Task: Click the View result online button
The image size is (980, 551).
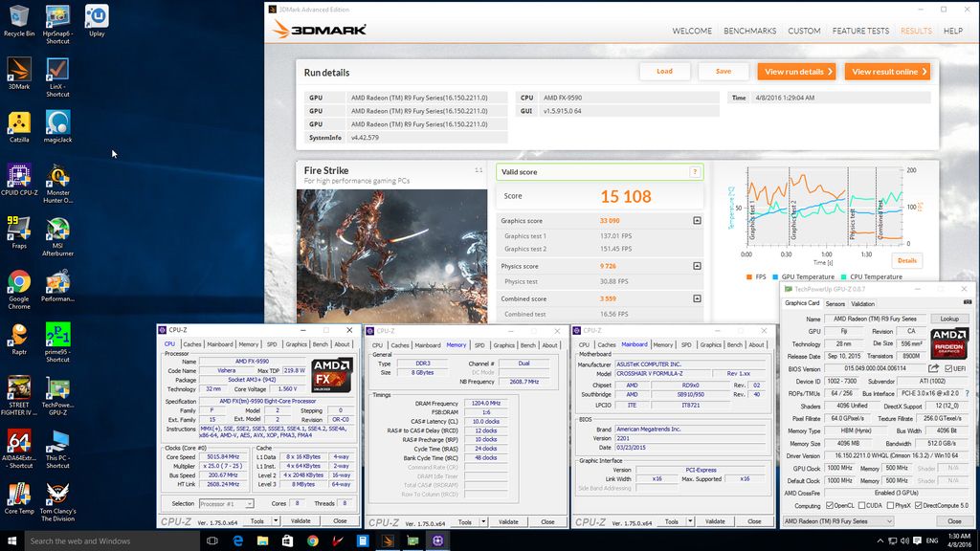Action: [888, 72]
